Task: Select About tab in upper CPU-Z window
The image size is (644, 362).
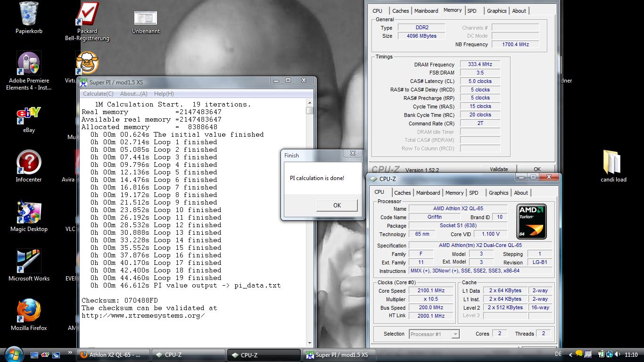Action: tap(519, 11)
